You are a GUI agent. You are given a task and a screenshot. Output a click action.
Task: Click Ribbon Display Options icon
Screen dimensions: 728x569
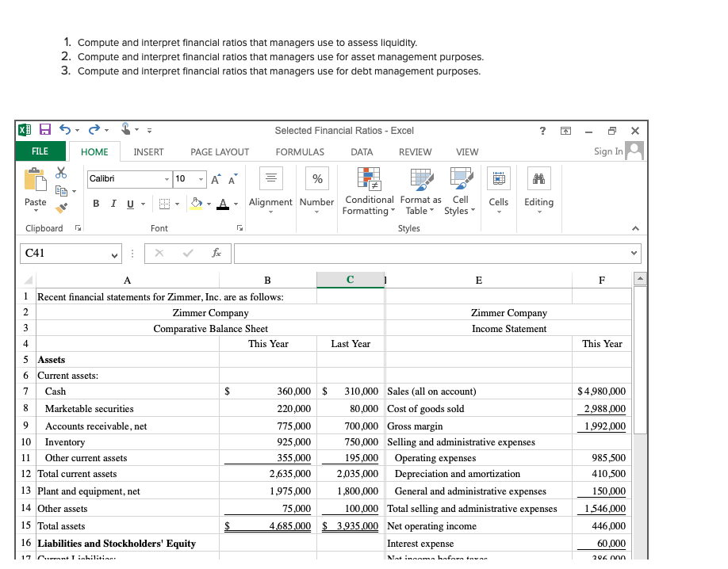pyautogui.click(x=565, y=131)
